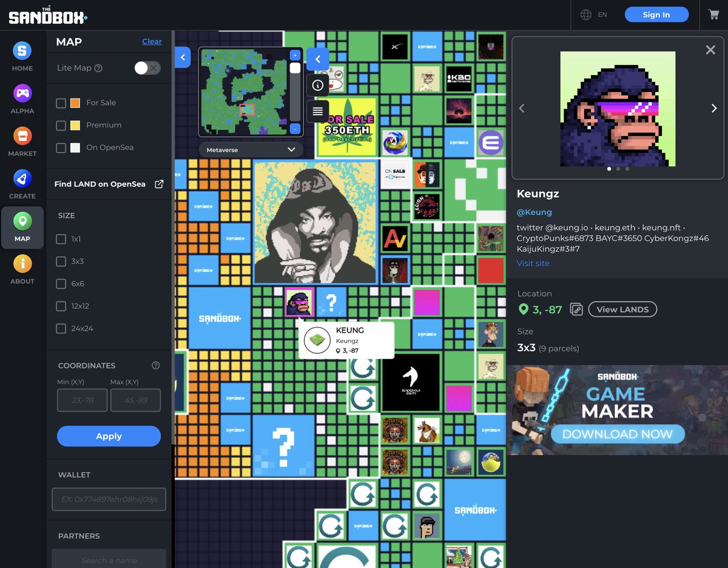Check the 12x12 size filter

(61, 306)
